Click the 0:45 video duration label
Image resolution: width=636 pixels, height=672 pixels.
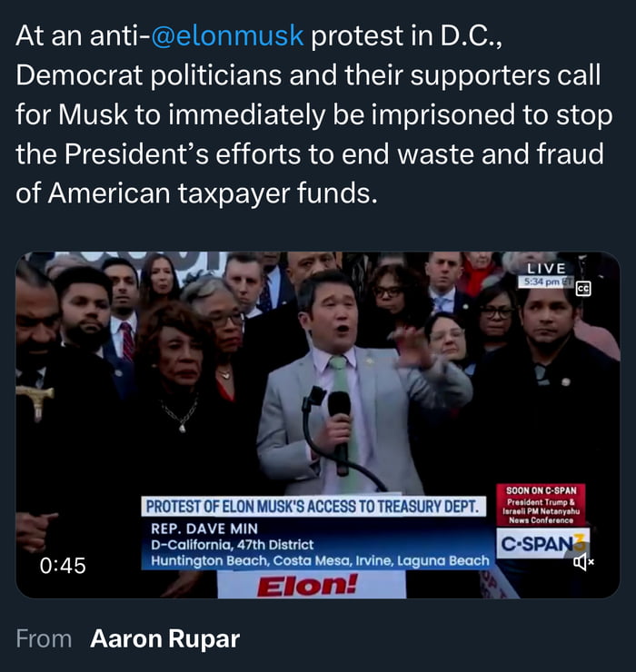(x=63, y=566)
